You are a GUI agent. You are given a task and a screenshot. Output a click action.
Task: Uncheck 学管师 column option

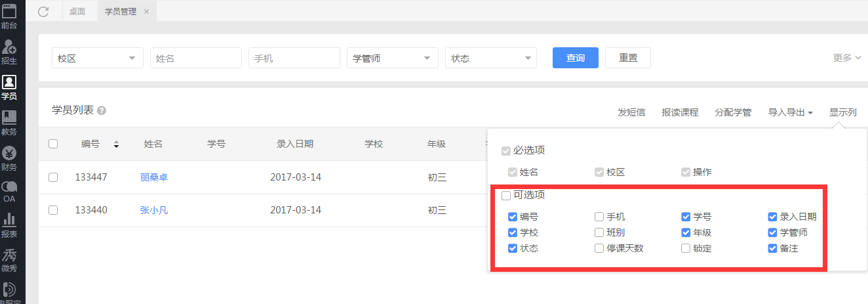pyautogui.click(x=773, y=232)
